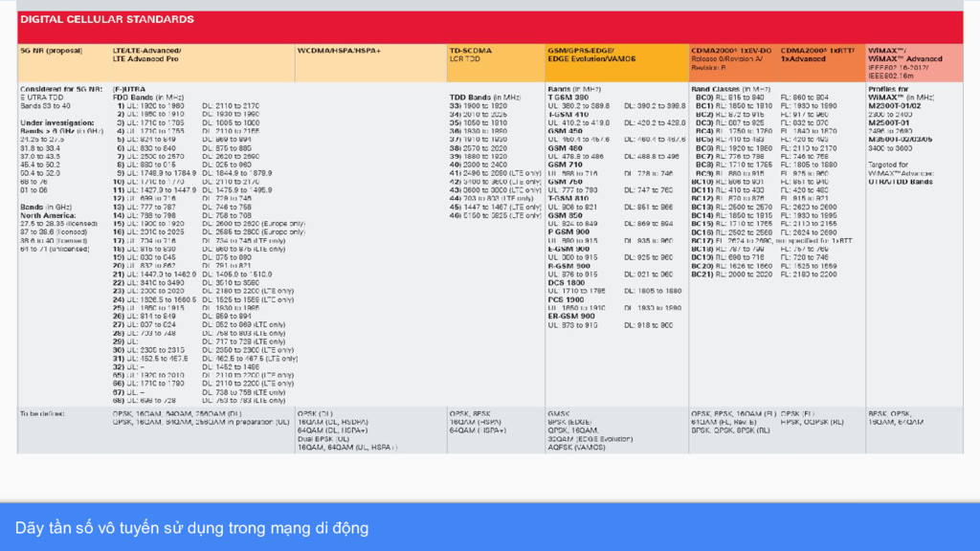Click the '(E-)UTRA' heading
This screenshot has width=980, height=551.
129,89
